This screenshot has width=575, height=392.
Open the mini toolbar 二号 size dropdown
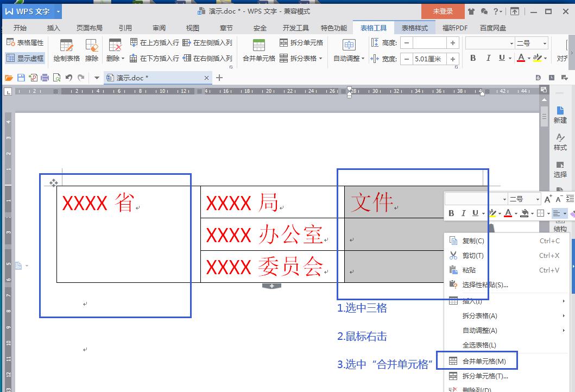538,199
